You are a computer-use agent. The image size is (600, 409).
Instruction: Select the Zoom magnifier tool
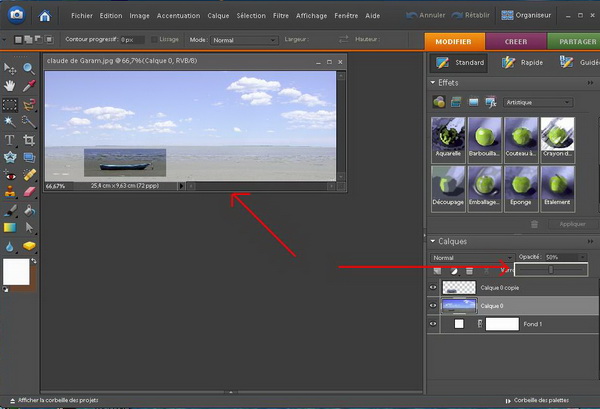pyautogui.click(x=29, y=68)
